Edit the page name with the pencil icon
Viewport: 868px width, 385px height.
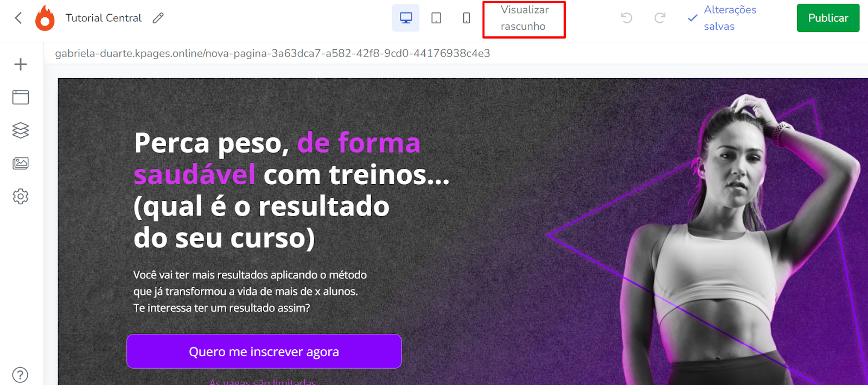coord(158,18)
